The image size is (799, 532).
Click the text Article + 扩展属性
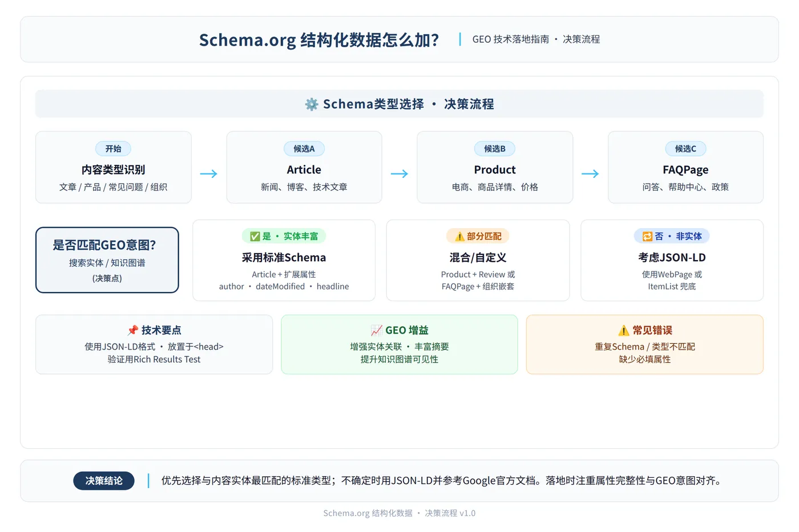pos(284,274)
